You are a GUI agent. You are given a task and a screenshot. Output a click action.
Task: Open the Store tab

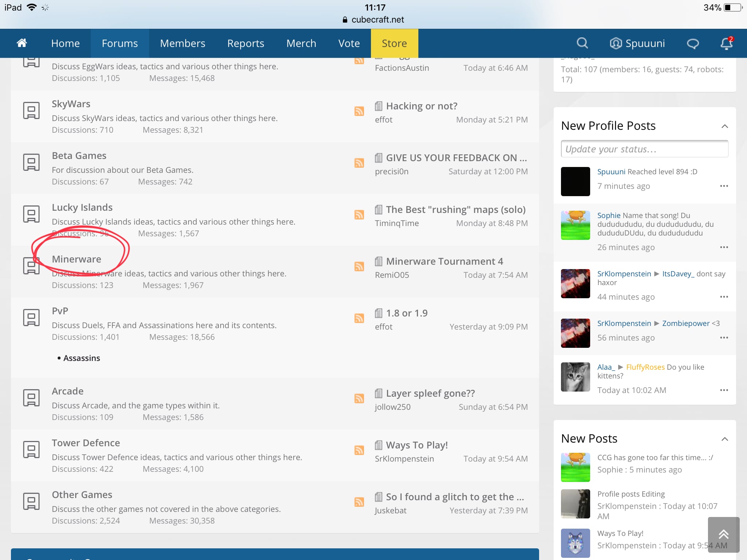[394, 43]
